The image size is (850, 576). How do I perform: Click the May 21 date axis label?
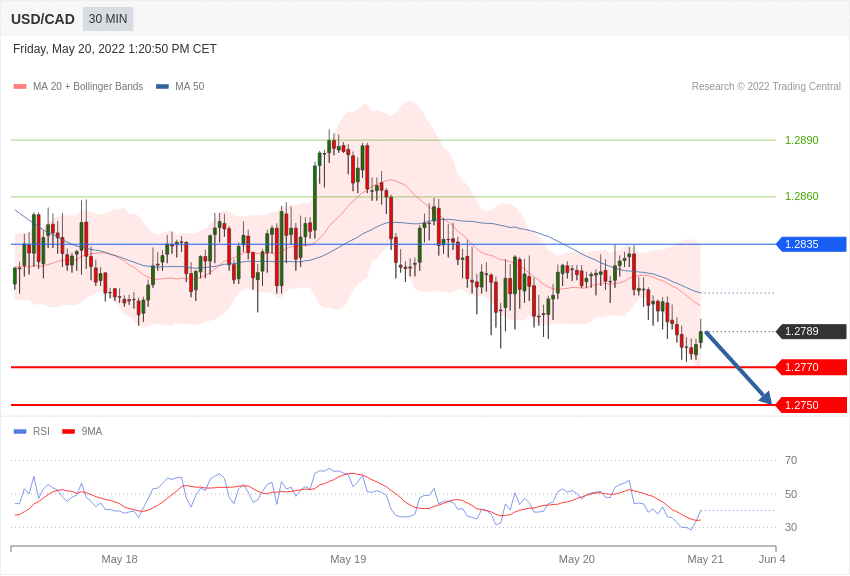[x=705, y=559]
